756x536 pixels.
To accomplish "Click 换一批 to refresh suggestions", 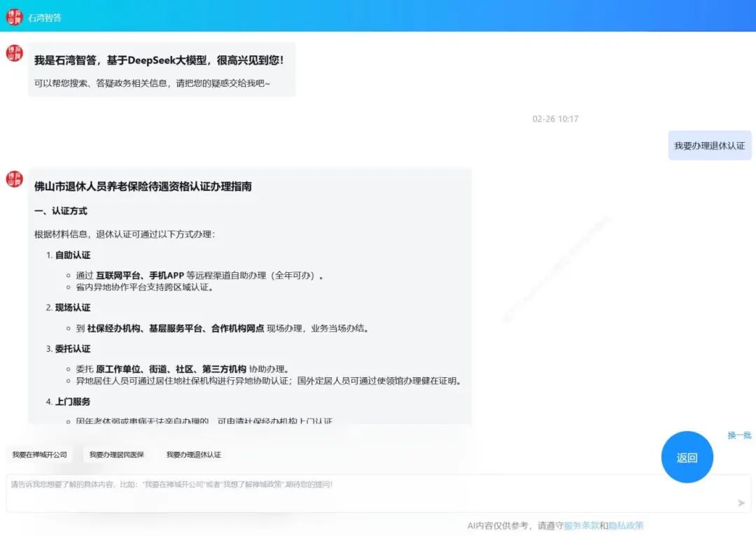I will tap(740, 435).
